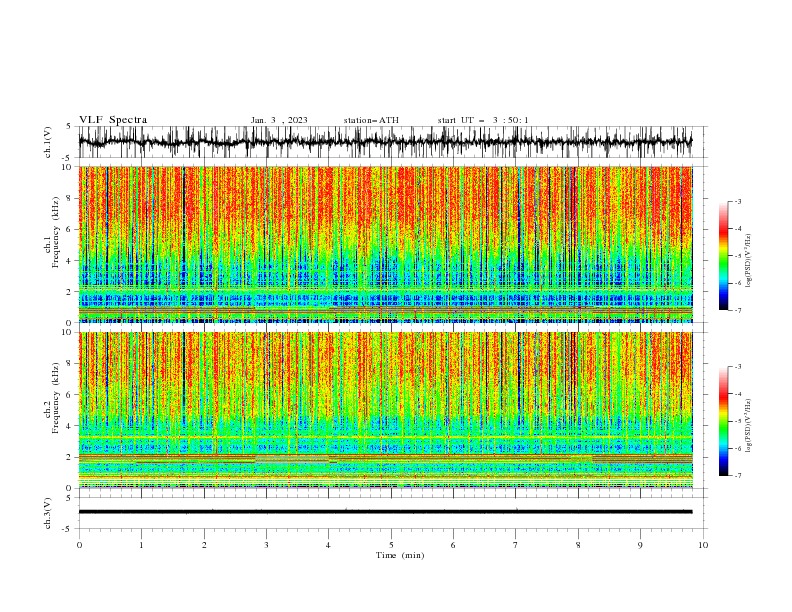Image resolution: width=792 pixels, height=612 pixels.
Task: Click the 'ch.3(V)' axis label
Action: pyautogui.click(x=48, y=513)
